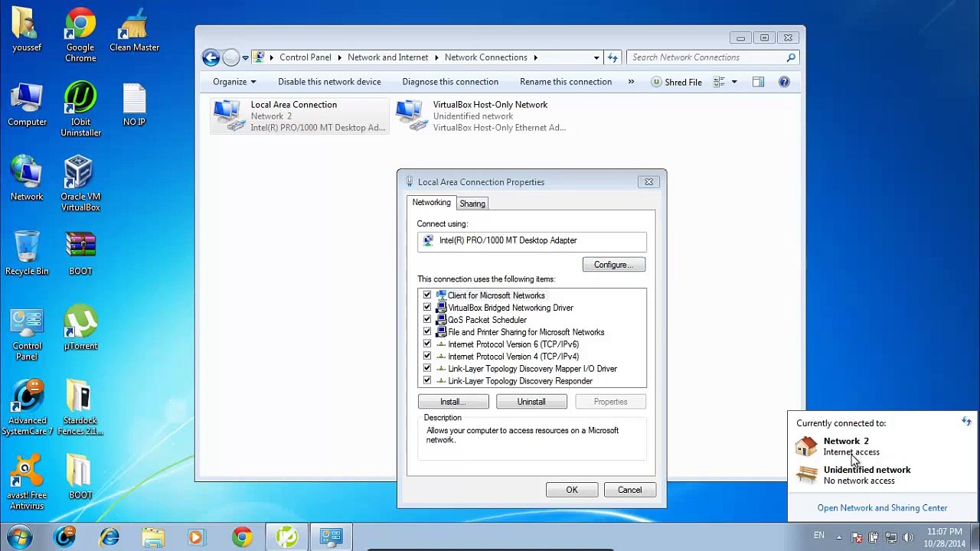
Task: Expand the toolbar overflow chevron
Action: pos(631,82)
